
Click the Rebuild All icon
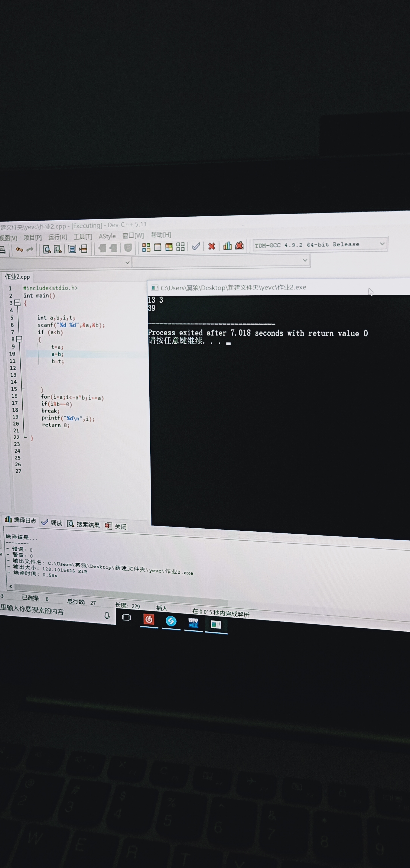[x=180, y=247]
